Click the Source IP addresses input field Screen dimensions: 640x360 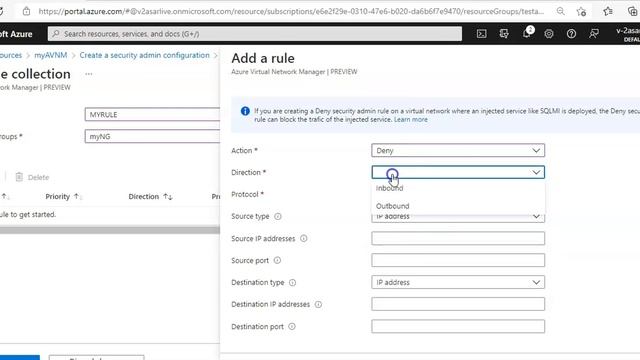[x=458, y=238]
